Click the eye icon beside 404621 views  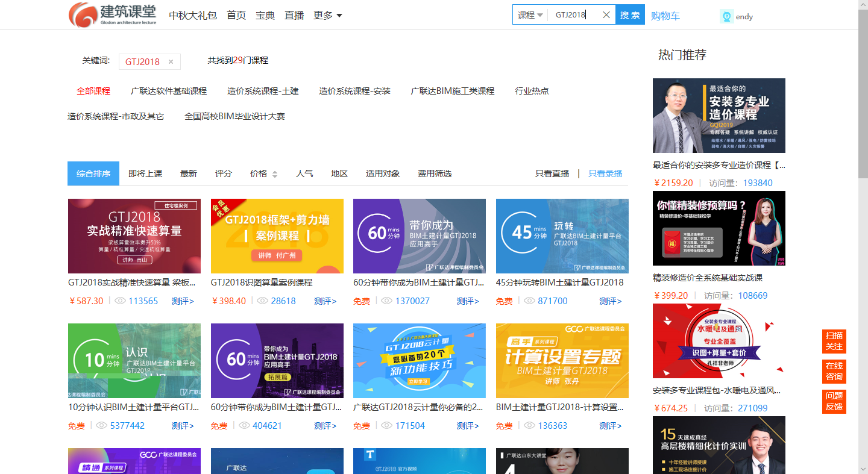coord(244,425)
